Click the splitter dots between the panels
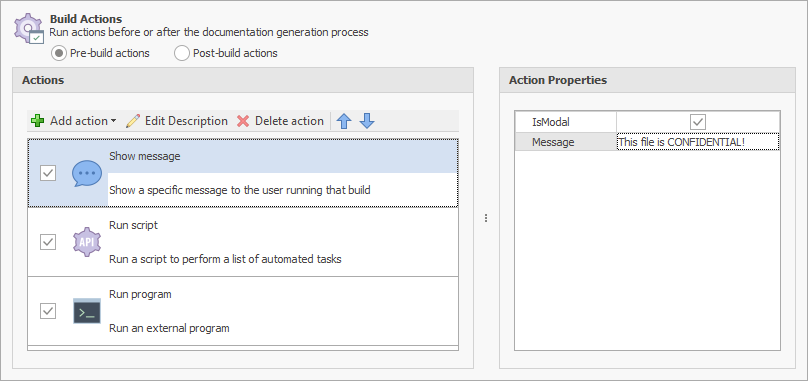 (x=486, y=219)
